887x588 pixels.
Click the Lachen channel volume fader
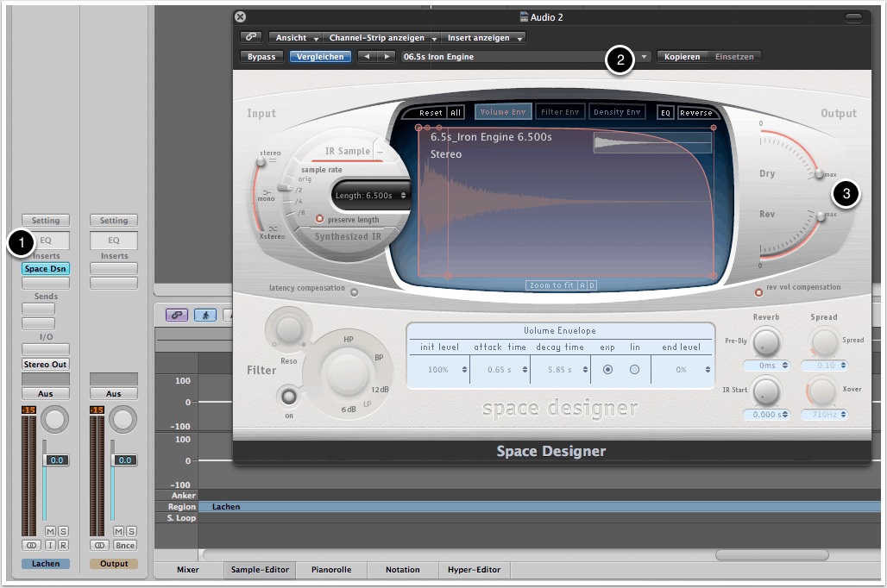pos(44,460)
